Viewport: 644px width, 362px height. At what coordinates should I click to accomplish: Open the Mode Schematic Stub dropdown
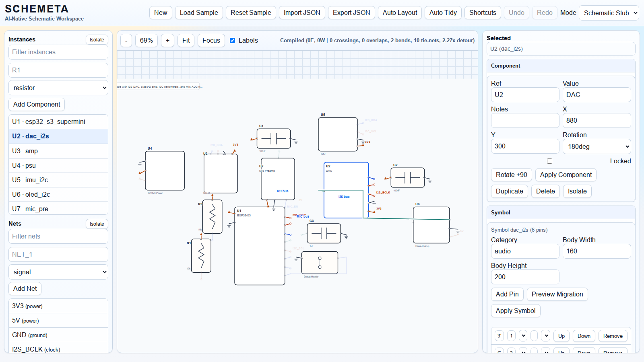[609, 13]
